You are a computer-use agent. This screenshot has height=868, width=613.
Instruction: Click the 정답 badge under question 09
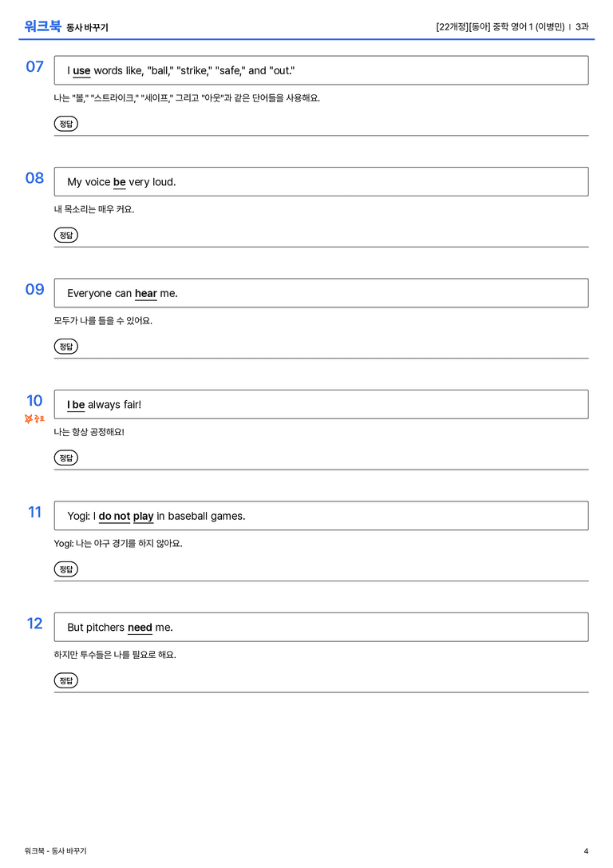coord(65,346)
